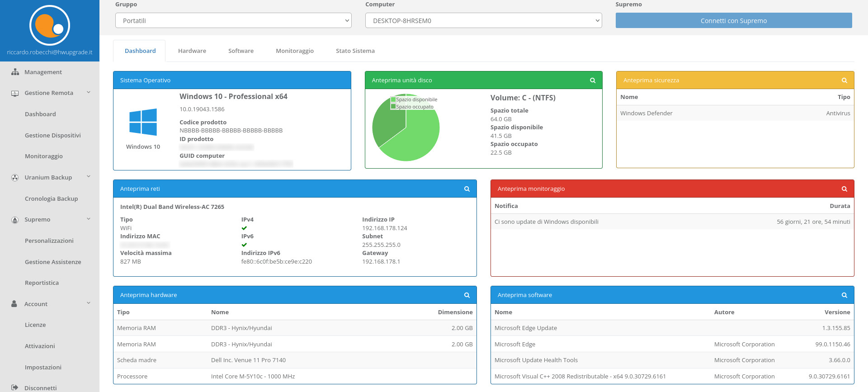This screenshot has width=868, height=392.
Task: Click Disconnetti to log out
Action: pos(41,388)
